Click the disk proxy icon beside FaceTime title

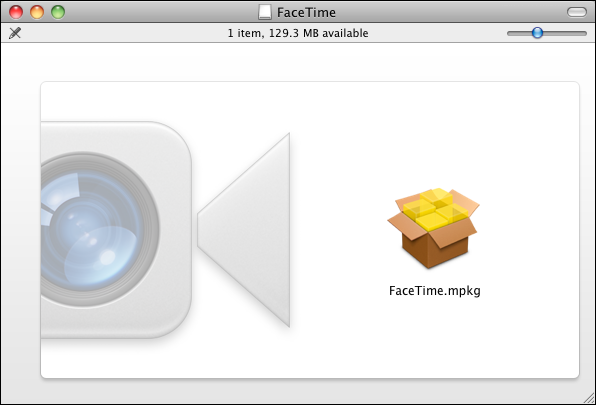[x=265, y=12]
